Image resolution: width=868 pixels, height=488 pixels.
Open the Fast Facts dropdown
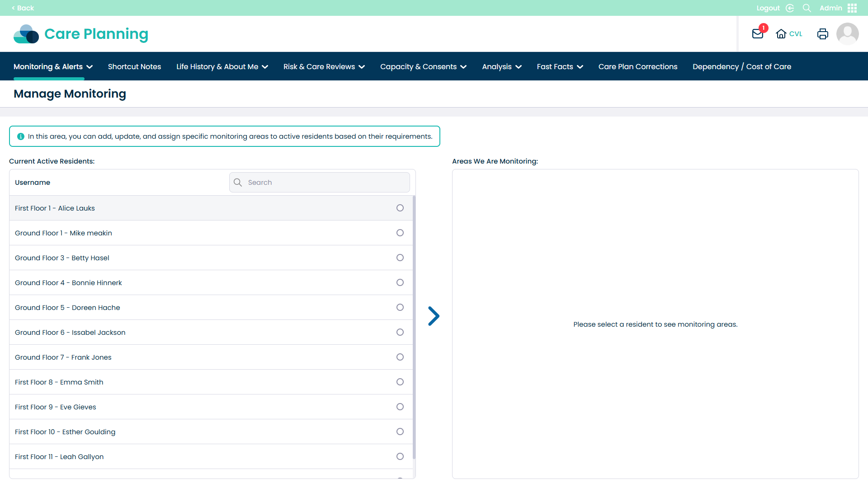560,66
